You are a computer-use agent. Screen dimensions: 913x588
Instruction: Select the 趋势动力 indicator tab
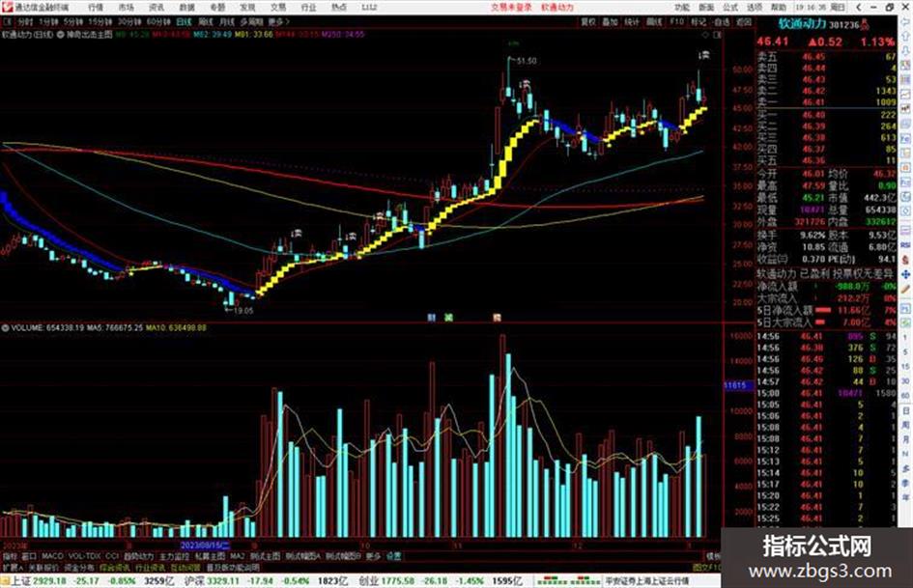[139, 556]
